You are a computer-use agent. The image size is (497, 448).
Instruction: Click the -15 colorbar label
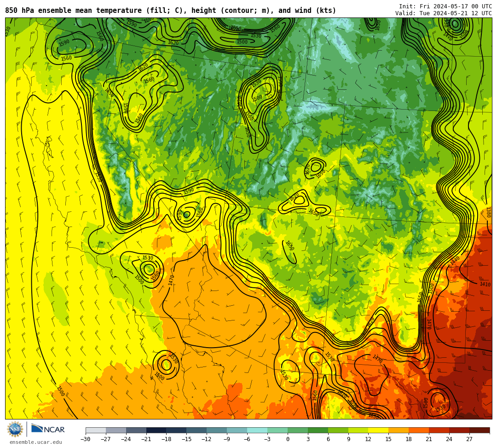(187, 439)
